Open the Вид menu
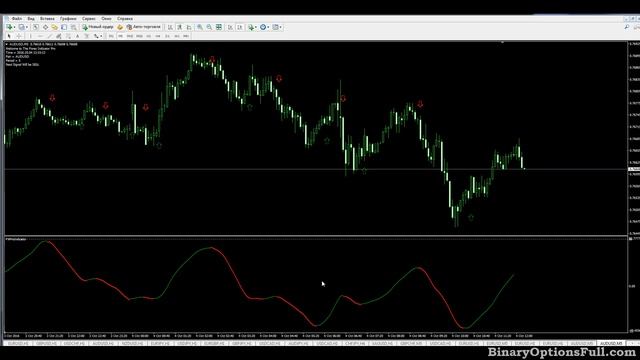640x360 pixels. coord(31,18)
